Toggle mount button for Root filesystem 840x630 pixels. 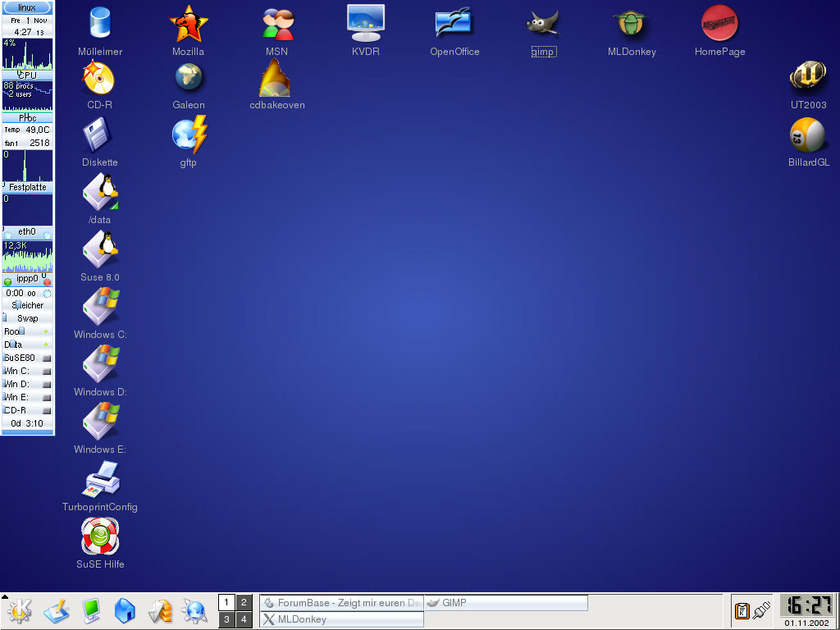46,331
